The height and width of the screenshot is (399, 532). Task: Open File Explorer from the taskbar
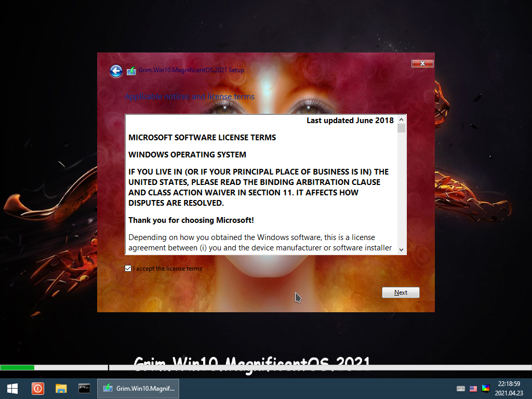pos(61,389)
